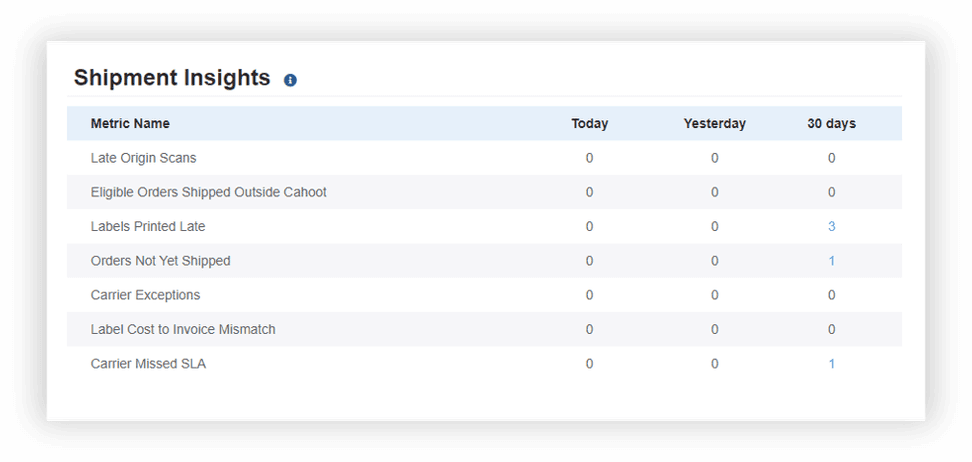Click the info icon beside Shipment Insights
The height and width of the screenshot is (462, 972).
290,80
